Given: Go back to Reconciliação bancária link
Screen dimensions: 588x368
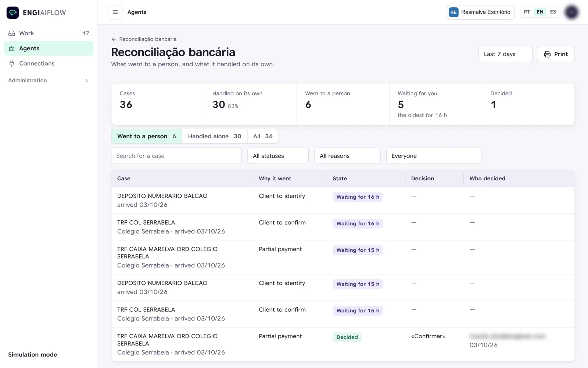Looking at the screenshot, I should [144, 39].
